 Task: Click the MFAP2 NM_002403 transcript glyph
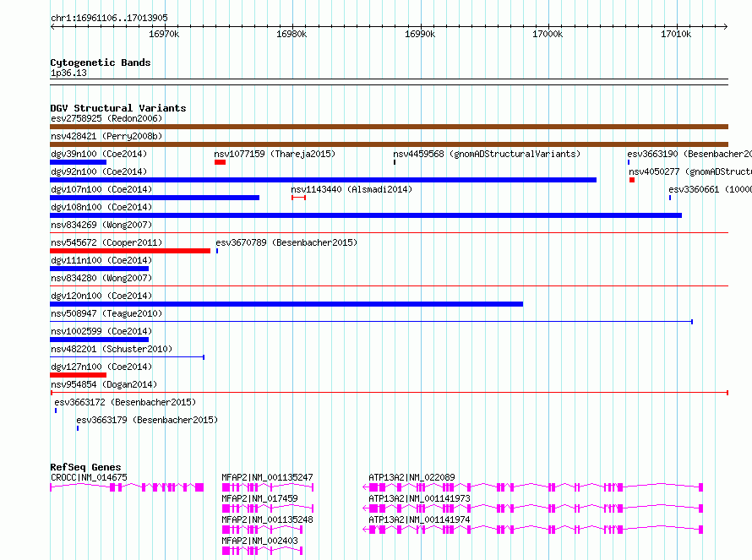pos(262,551)
